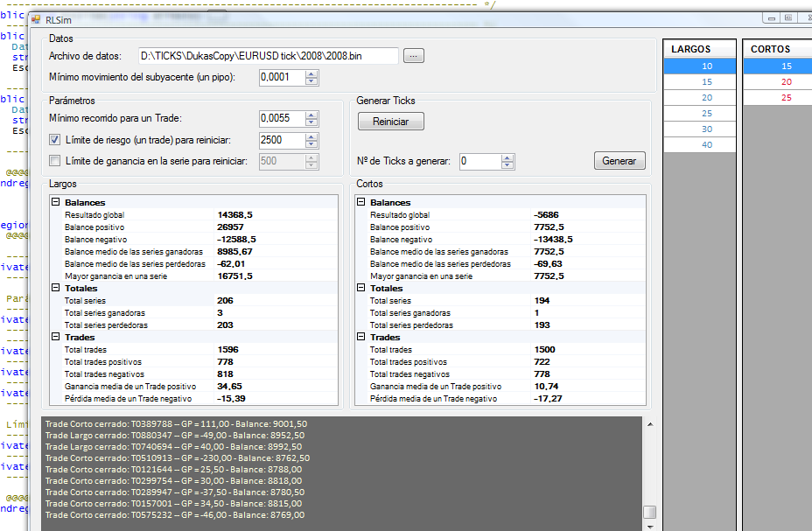Collapse the Totales group in Largos
812x531 pixels.
click(55, 288)
